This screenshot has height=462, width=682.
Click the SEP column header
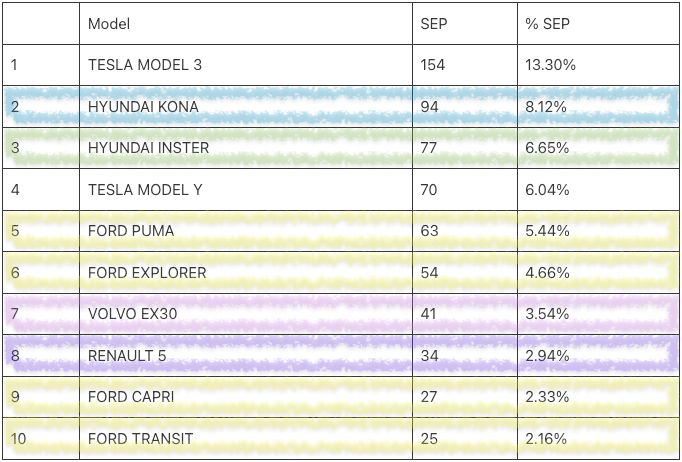[x=433, y=23]
